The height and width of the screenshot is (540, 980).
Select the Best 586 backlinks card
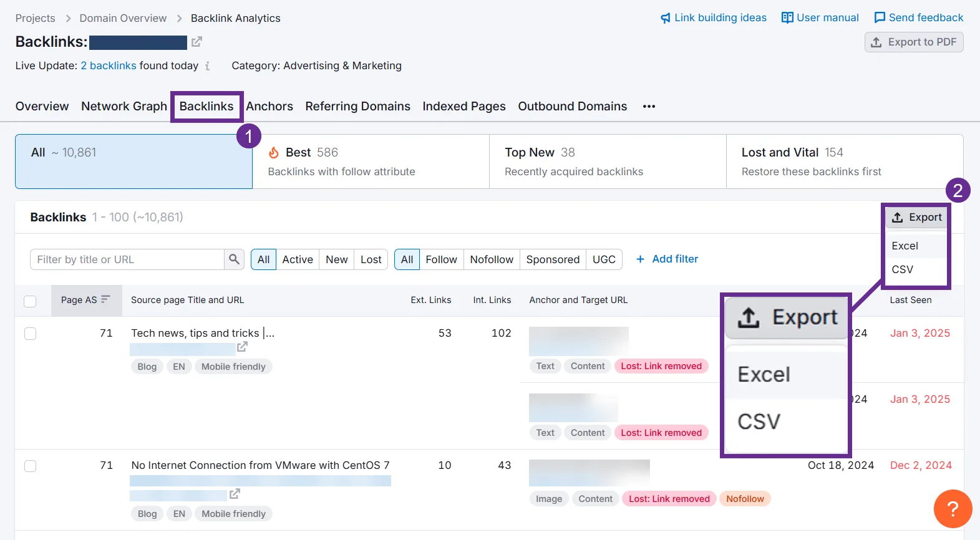pyautogui.click(x=371, y=162)
